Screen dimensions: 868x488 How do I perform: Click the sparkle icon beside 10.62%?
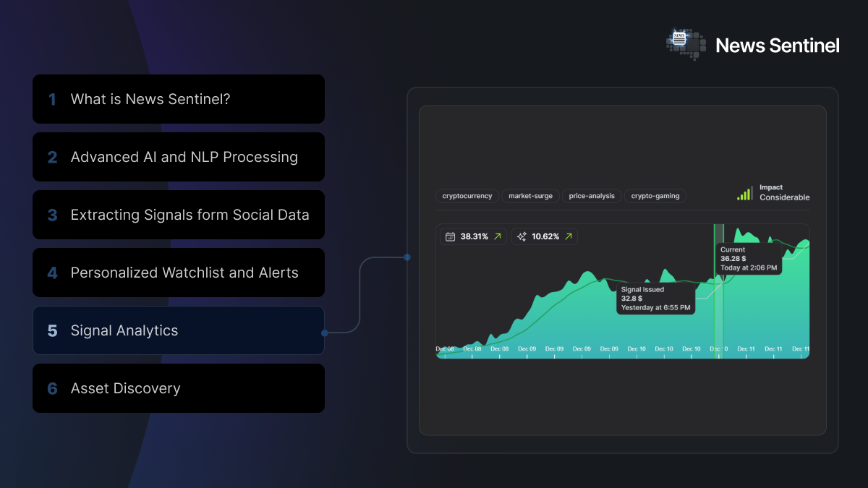[x=522, y=236]
